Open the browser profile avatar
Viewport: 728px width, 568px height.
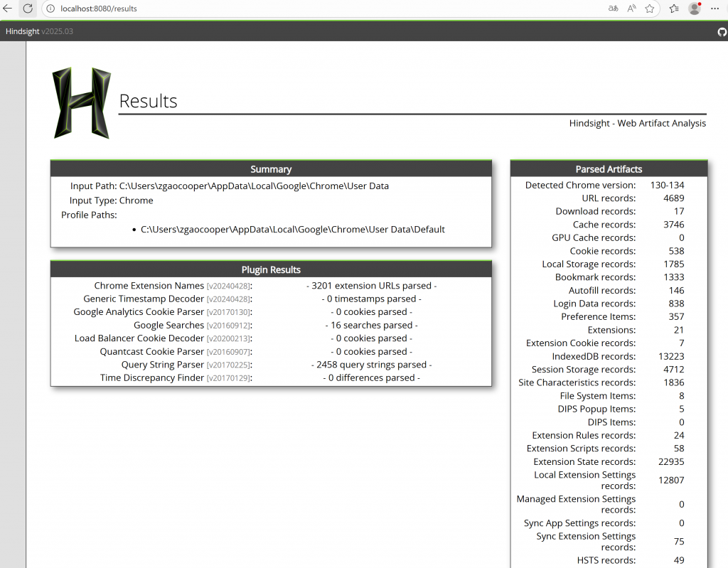point(695,9)
